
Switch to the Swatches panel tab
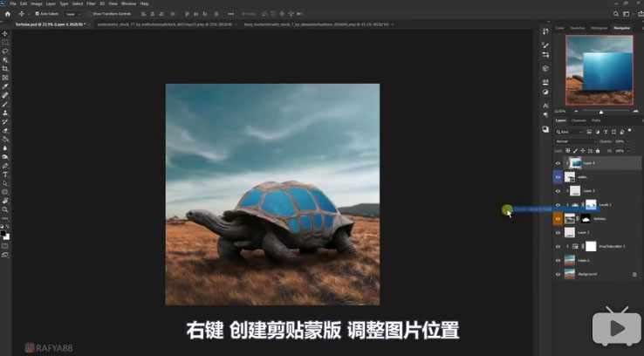click(577, 28)
